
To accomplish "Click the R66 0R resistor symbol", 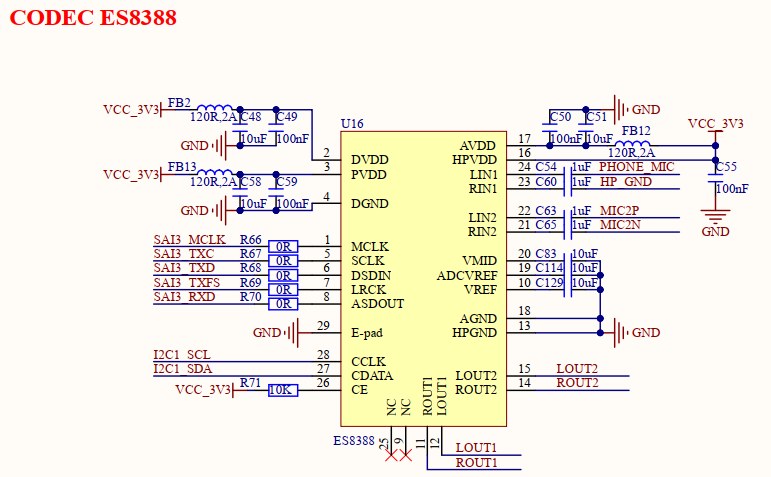I will click(283, 246).
